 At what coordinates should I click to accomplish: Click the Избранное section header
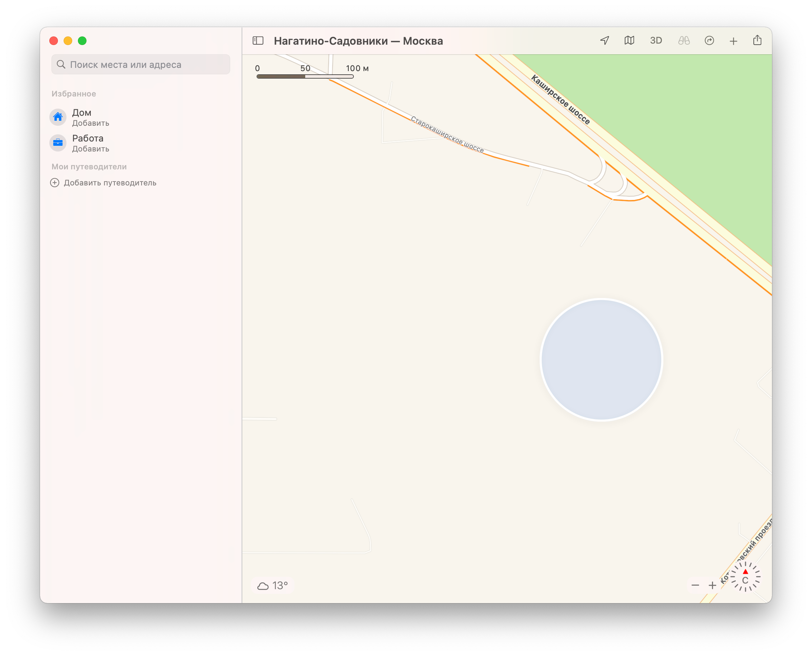point(74,94)
